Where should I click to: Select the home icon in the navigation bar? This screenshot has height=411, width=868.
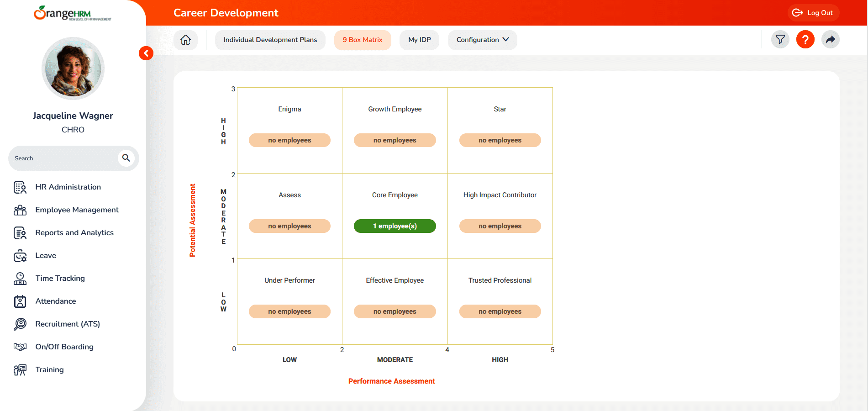(x=185, y=40)
